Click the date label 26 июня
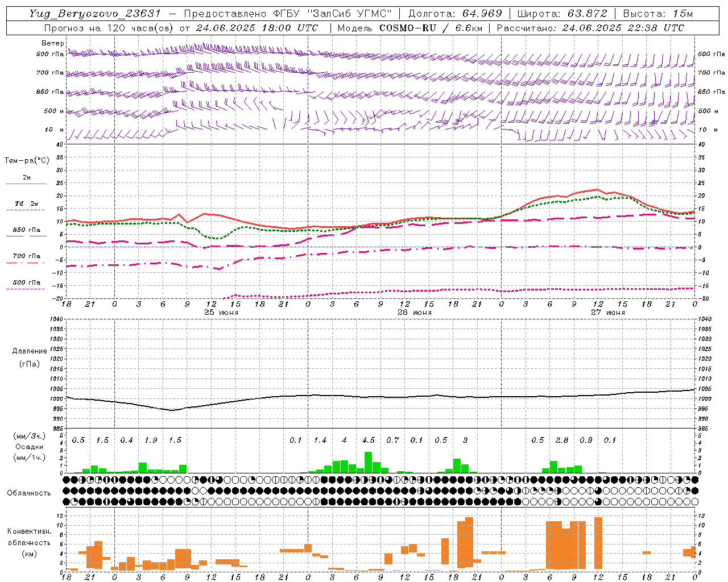 (415, 313)
